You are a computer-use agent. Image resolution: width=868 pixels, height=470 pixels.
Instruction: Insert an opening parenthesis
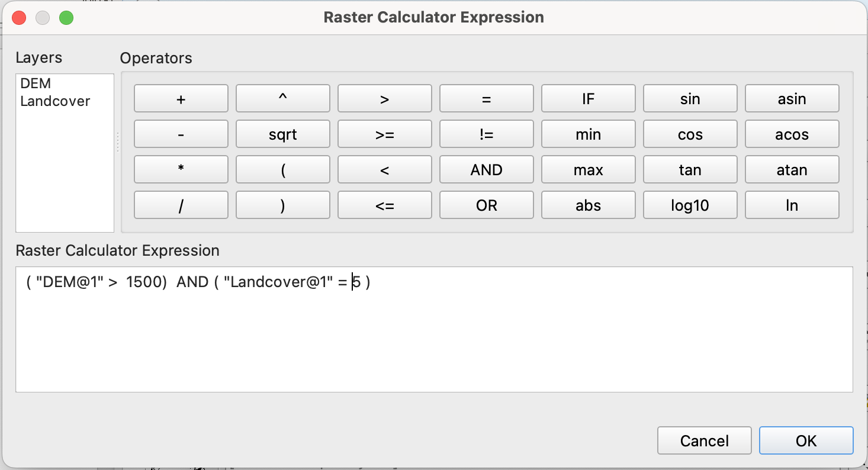click(282, 170)
